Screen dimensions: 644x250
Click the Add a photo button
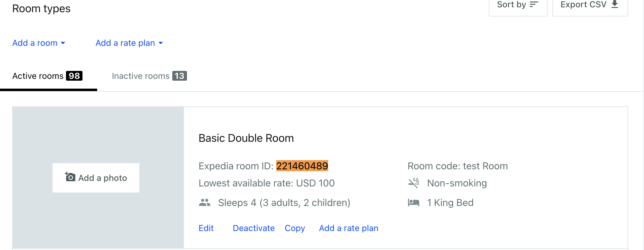(96, 178)
